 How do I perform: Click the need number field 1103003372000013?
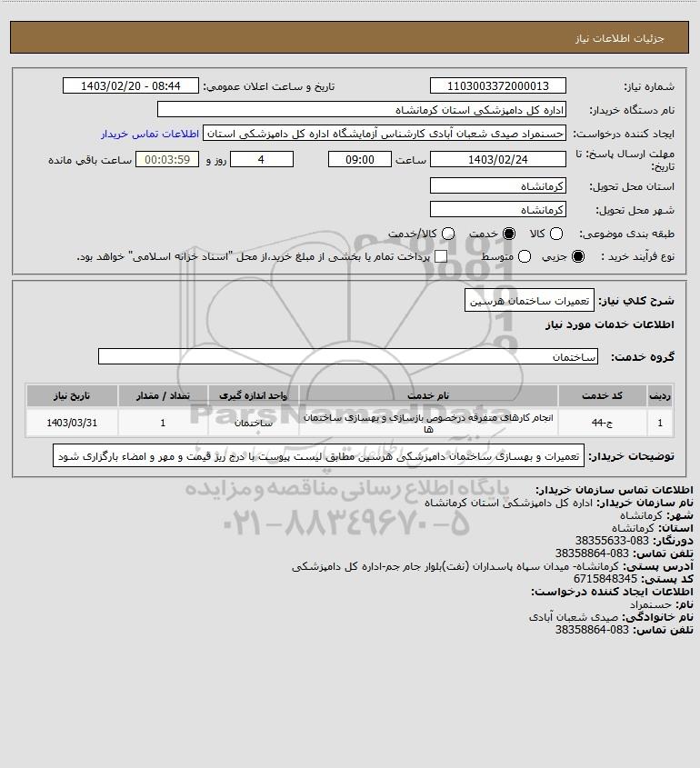[x=497, y=85]
